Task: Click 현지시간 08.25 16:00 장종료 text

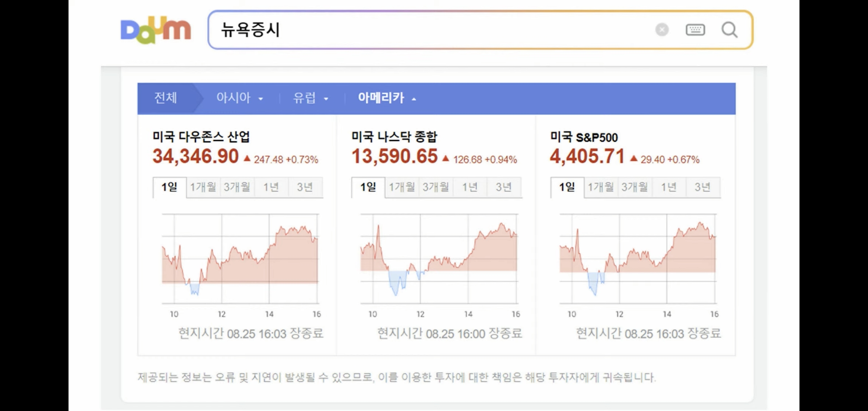Action: [x=450, y=334]
